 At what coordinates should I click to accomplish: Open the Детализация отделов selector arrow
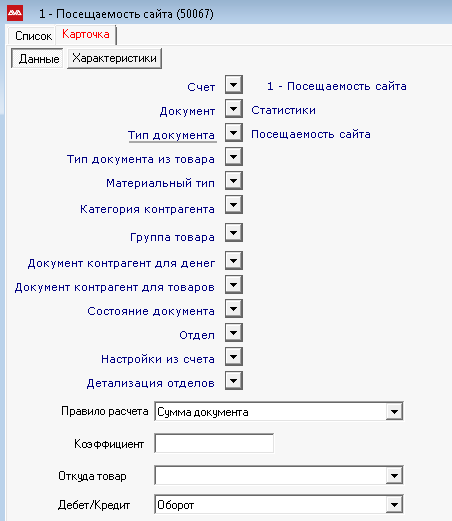pyautogui.click(x=234, y=381)
